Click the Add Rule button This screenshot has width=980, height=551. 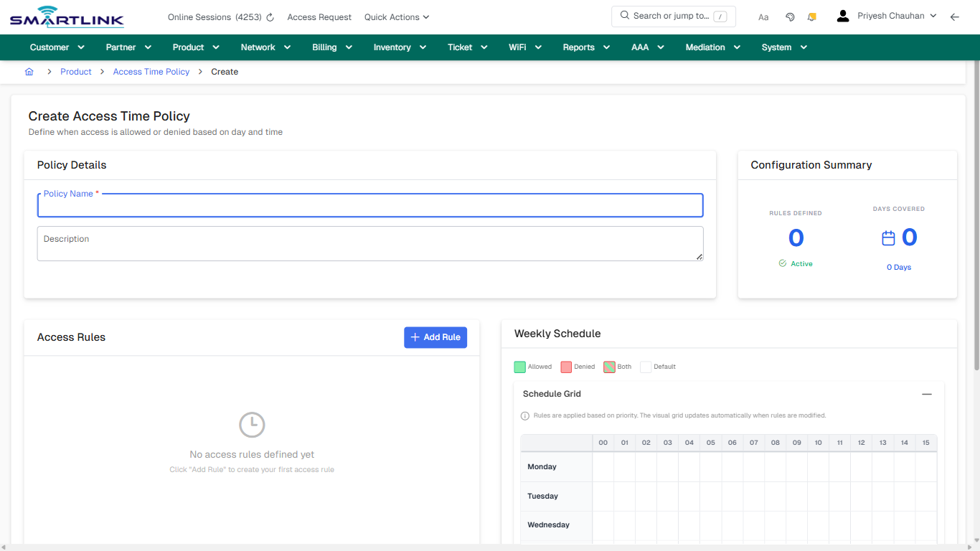click(x=435, y=337)
